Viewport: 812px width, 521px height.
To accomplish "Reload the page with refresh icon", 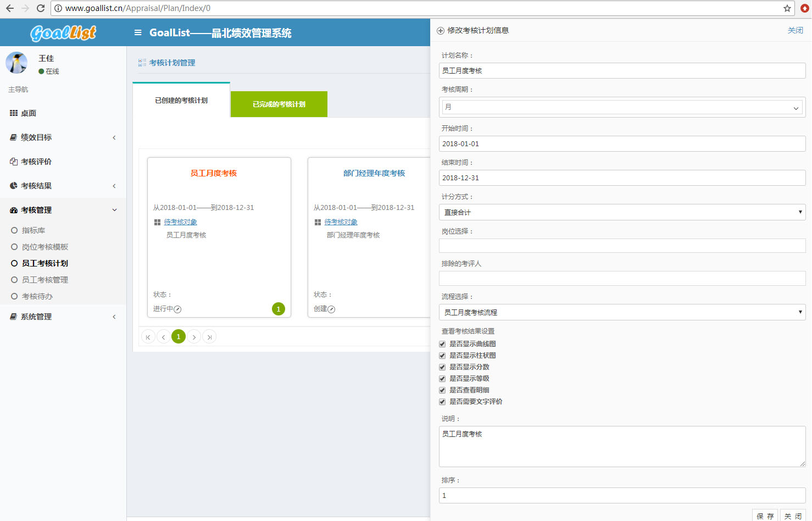I will point(41,8).
